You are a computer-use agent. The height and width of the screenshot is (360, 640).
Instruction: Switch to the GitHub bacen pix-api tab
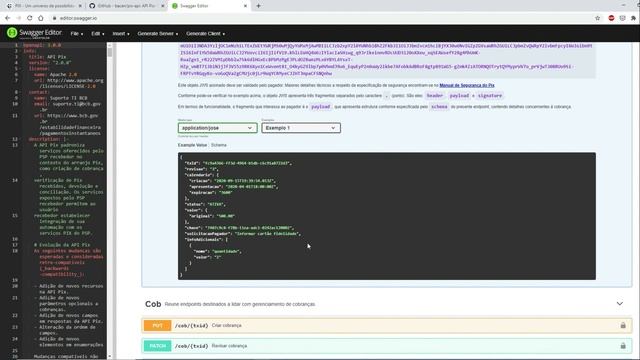coord(126,6)
